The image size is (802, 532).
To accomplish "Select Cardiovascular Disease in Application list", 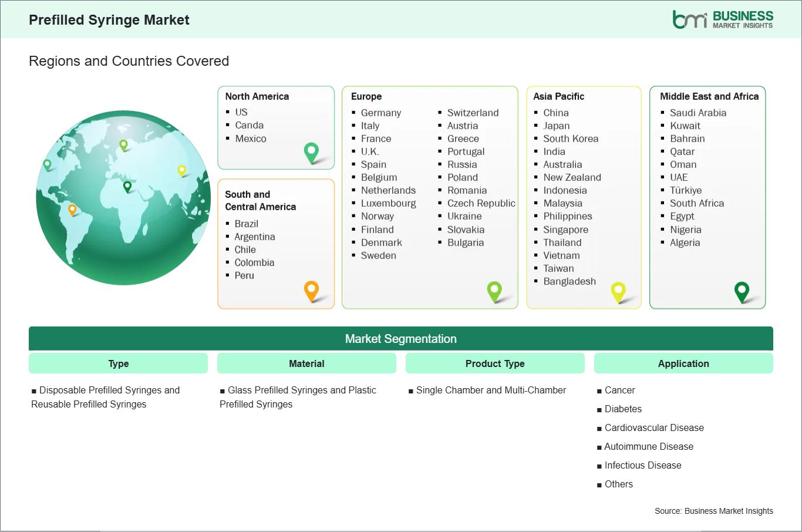I will [x=653, y=427].
